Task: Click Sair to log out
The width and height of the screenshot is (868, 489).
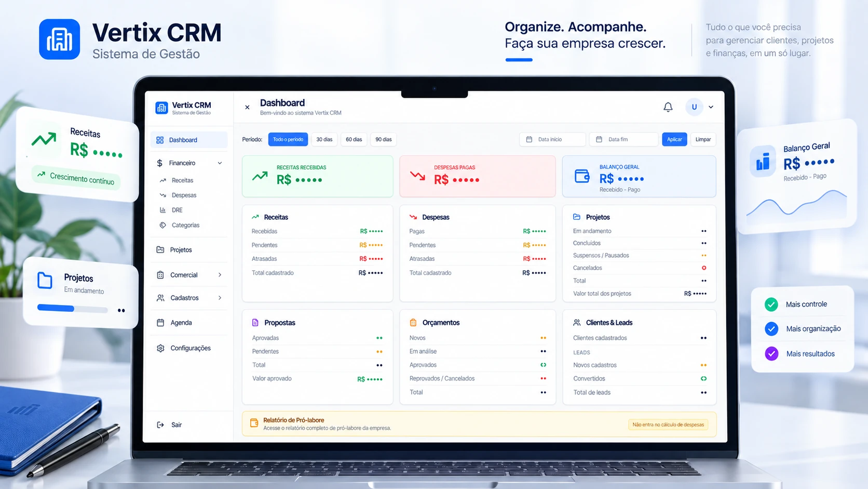Action: (177, 425)
